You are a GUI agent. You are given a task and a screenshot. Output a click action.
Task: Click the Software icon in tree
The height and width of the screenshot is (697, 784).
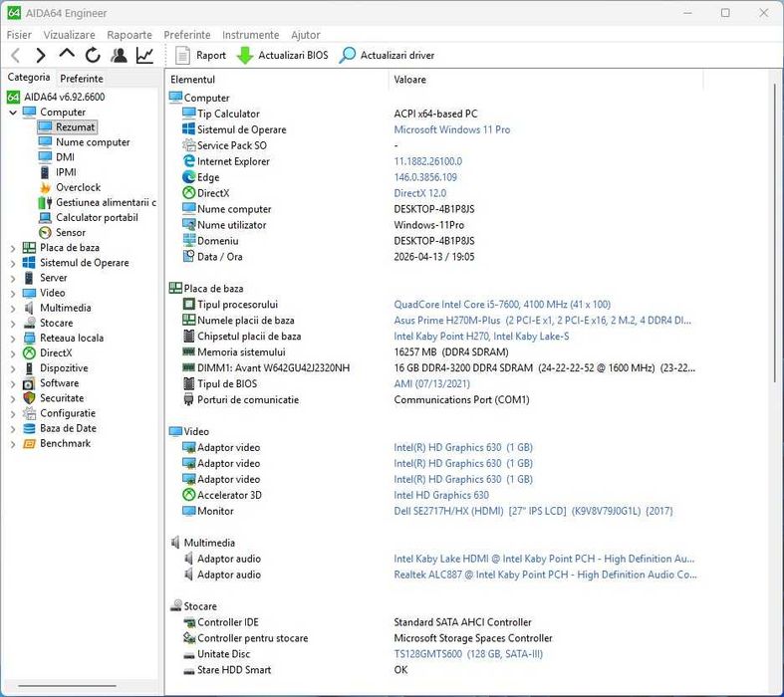tap(29, 383)
